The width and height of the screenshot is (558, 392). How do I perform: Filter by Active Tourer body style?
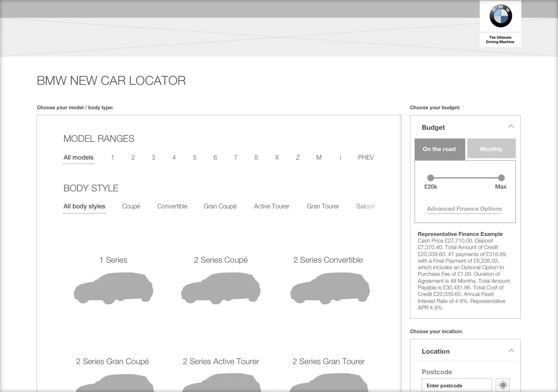pyautogui.click(x=272, y=206)
